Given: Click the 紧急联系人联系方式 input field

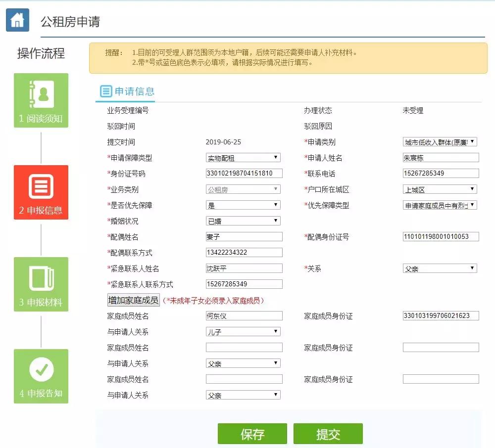Looking at the screenshot, I should 243,284.
